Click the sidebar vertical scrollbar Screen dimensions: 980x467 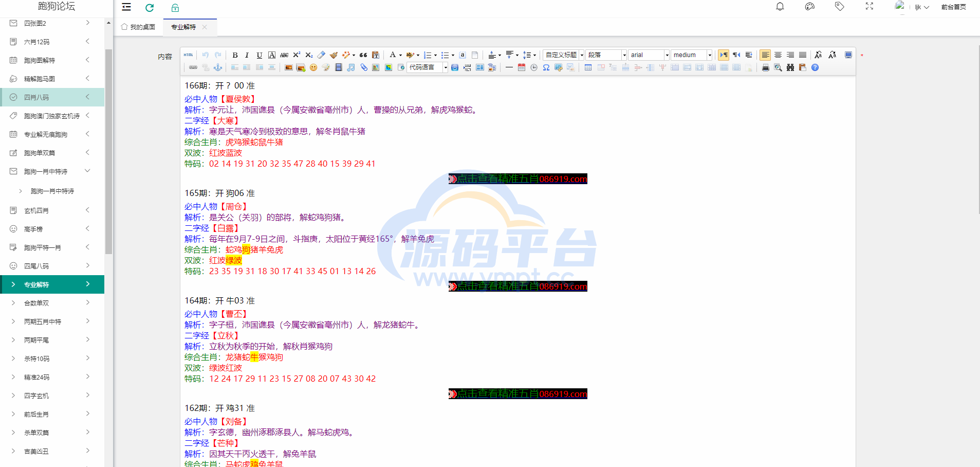coord(108,151)
